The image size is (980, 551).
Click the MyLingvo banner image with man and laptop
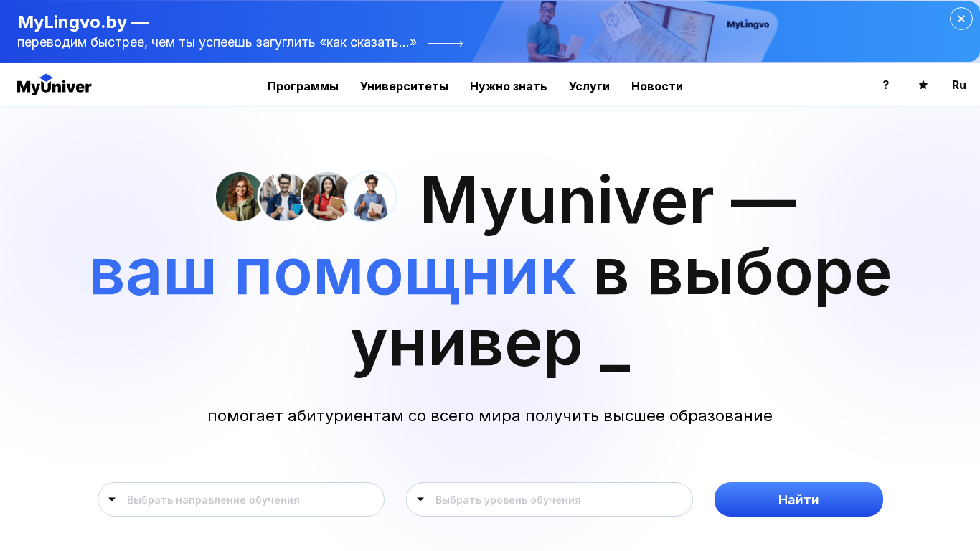[626, 32]
